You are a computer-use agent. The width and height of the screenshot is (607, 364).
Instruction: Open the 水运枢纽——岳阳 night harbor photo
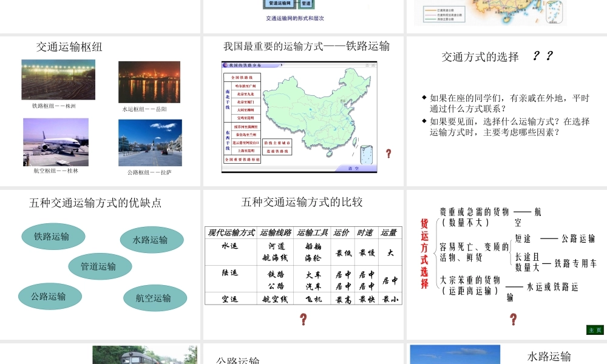(x=149, y=82)
